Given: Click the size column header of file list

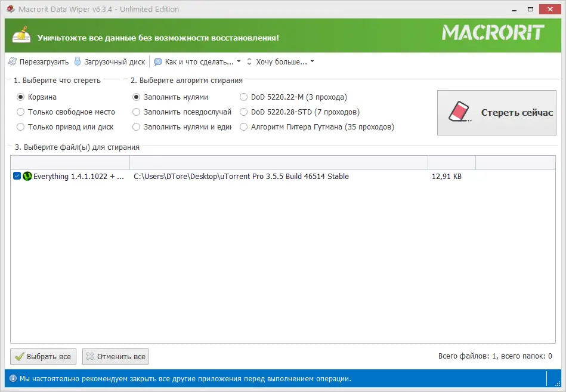Looking at the screenshot, I should pos(451,163).
